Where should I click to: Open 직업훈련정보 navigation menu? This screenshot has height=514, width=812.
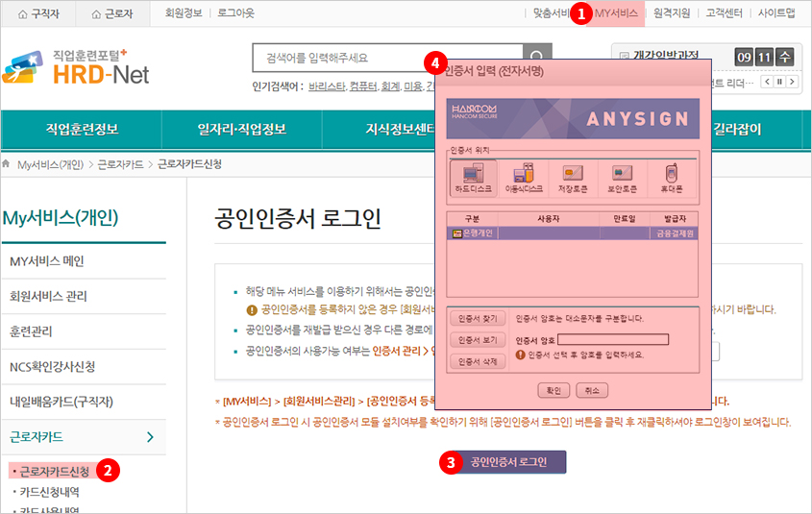(x=82, y=130)
